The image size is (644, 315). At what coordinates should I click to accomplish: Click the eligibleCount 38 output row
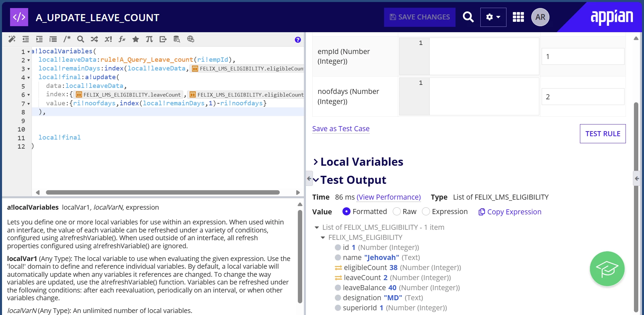[x=398, y=268]
